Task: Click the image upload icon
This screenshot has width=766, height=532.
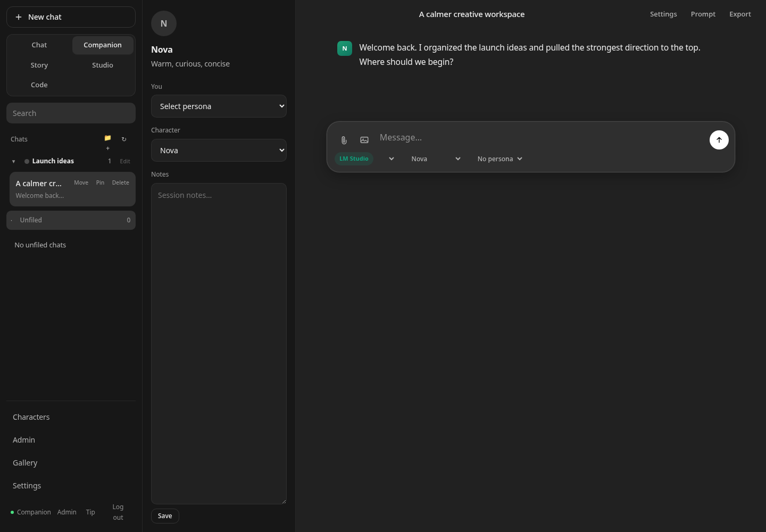Action: click(364, 140)
